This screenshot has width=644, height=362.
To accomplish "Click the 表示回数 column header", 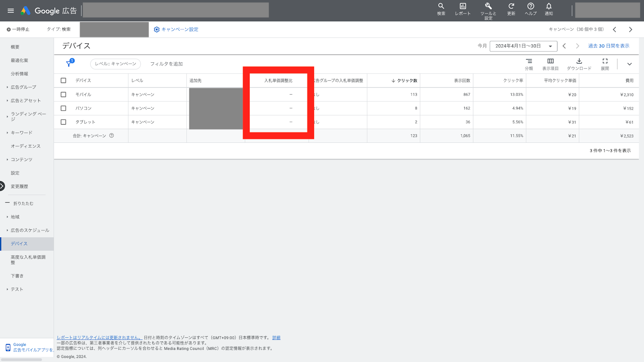I will coord(462,80).
